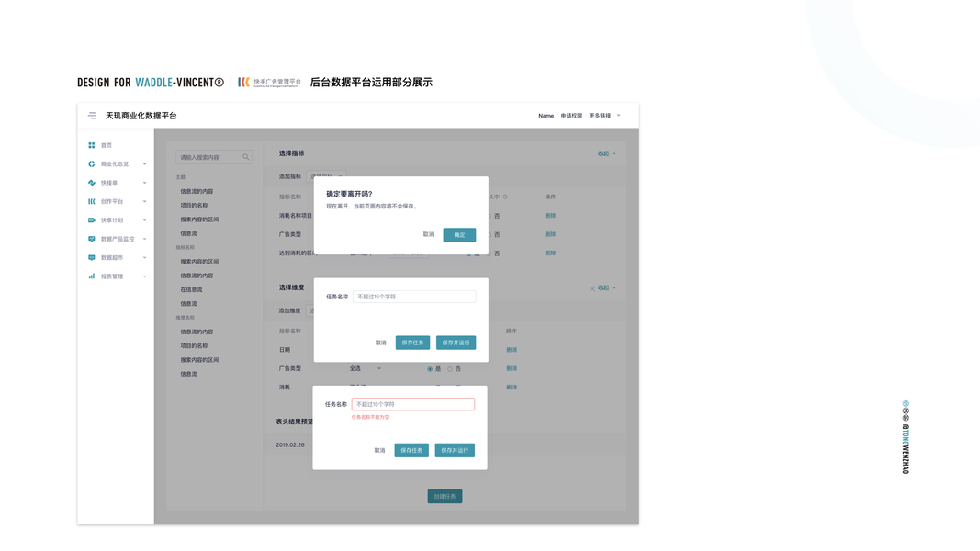Open the 创作平台 menu item
Viewport: 980px width, 551px height.
[112, 201]
